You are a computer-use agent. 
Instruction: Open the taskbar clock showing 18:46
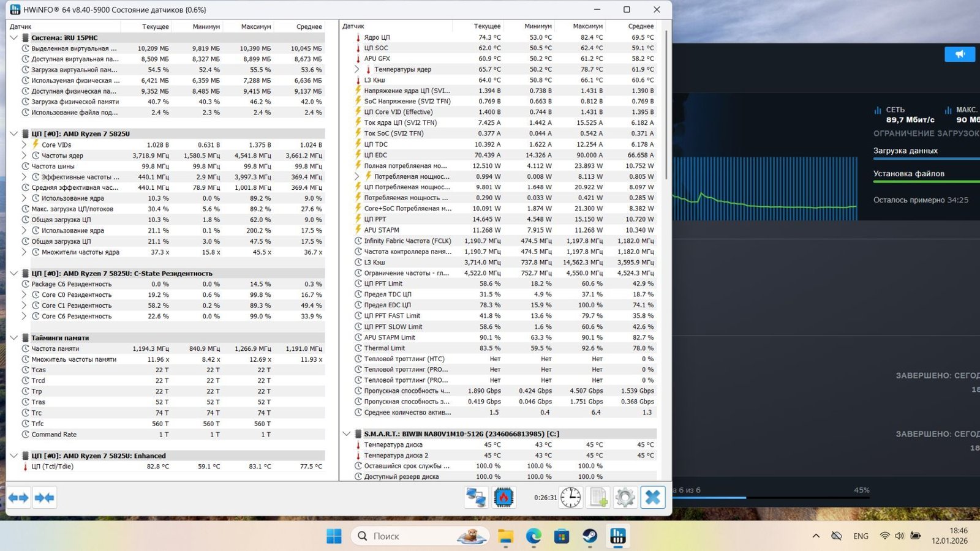950,536
